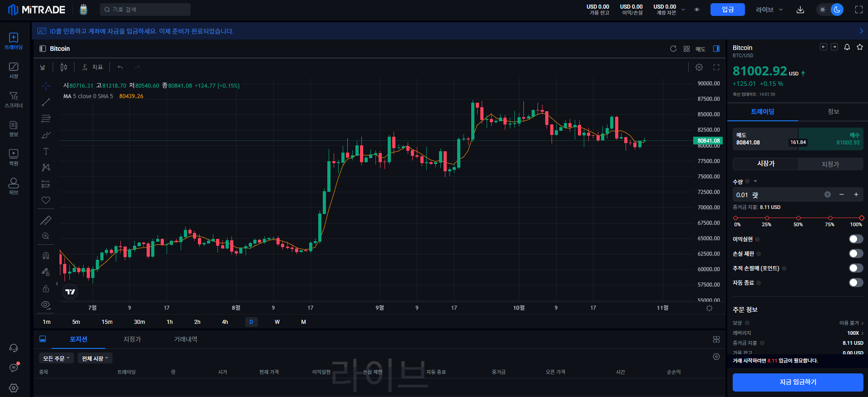Open settings gear in left sidebar
Viewport: 868px width, 397px height.
(x=14, y=388)
